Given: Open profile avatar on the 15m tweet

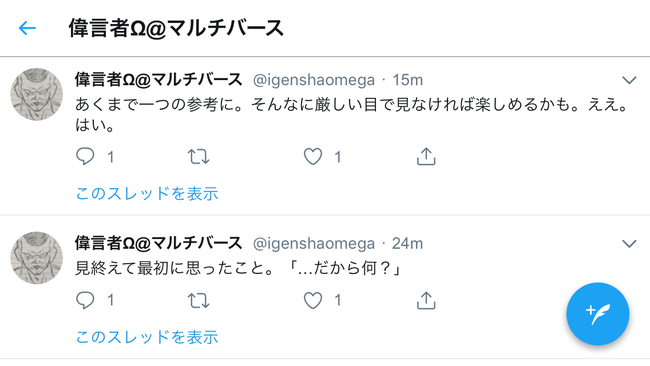Looking at the screenshot, I should click(x=36, y=95).
